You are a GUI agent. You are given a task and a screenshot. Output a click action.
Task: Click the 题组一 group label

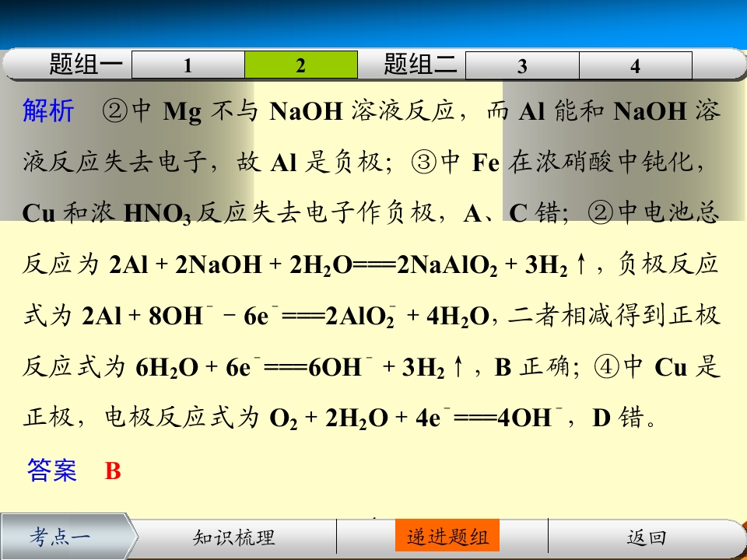86,65
